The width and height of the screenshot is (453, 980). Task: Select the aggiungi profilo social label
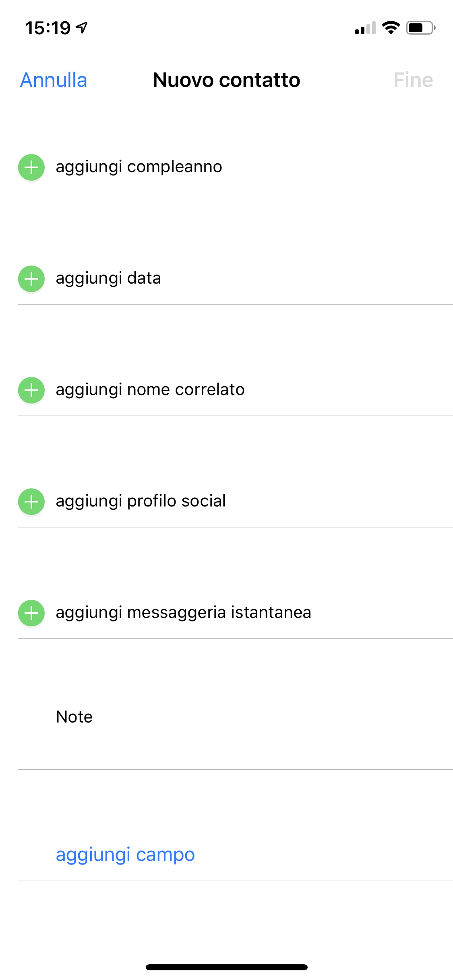click(141, 501)
